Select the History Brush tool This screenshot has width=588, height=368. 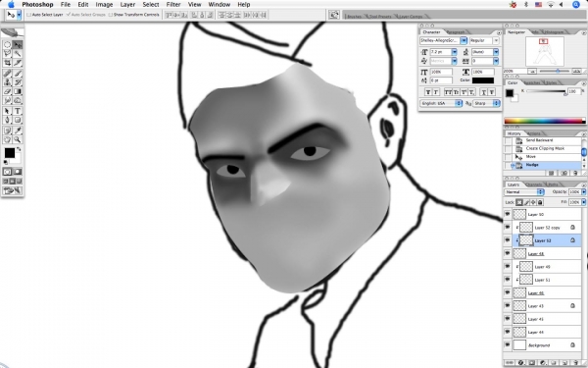(18, 82)
